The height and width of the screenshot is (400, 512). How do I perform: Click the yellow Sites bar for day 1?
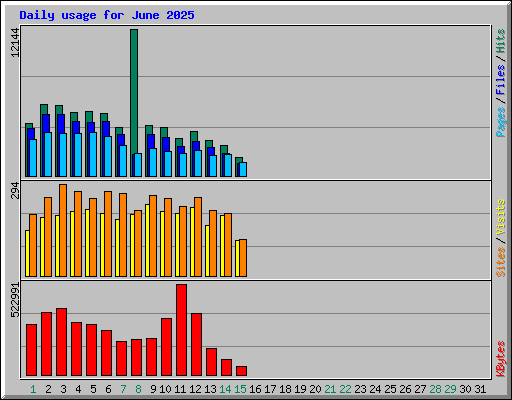tap(27, 253)
